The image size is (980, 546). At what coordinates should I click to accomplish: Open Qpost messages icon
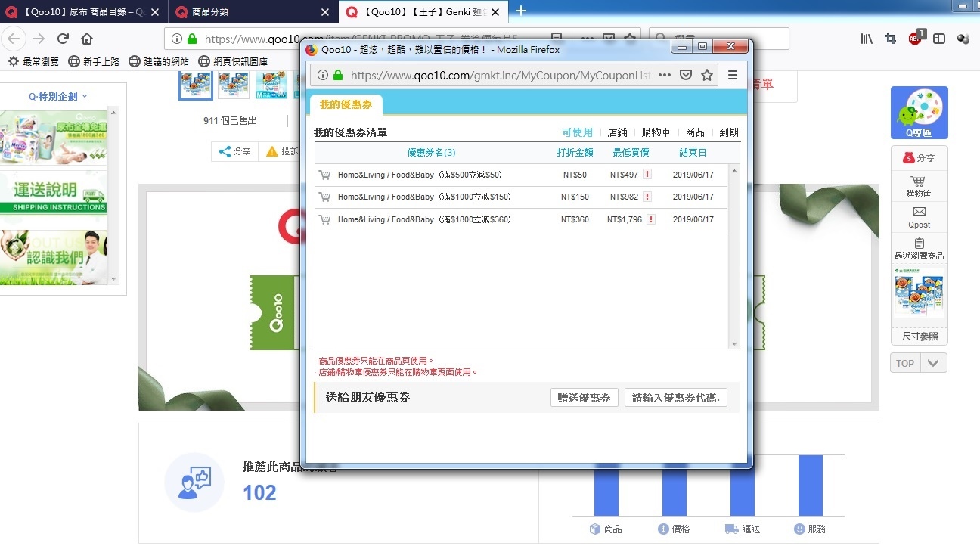pos(919,217)
